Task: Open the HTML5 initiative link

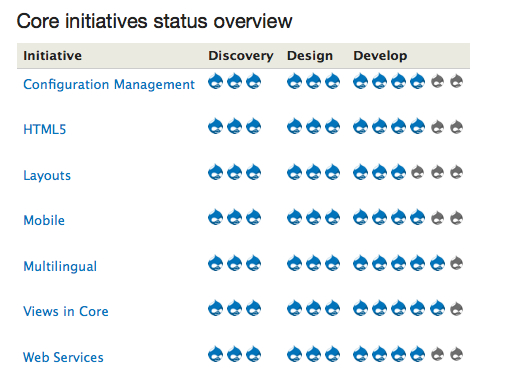Action: coord(45,129)
